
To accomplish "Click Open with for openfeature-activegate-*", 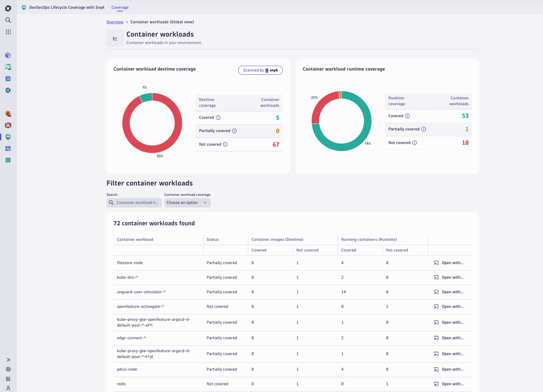I will pyautogui.click(x=449, y=307).
